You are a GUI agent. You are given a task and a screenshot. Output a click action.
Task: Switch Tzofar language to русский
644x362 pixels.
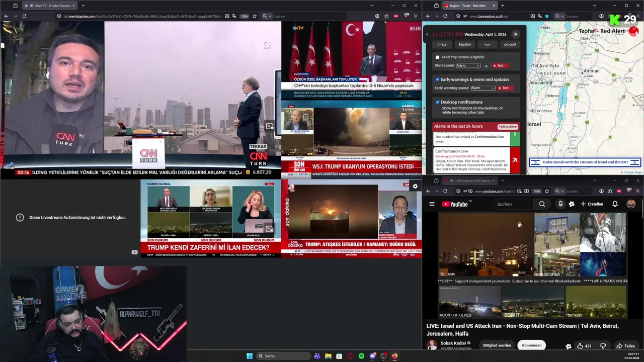pyautogui.click(x=510, y=44)
